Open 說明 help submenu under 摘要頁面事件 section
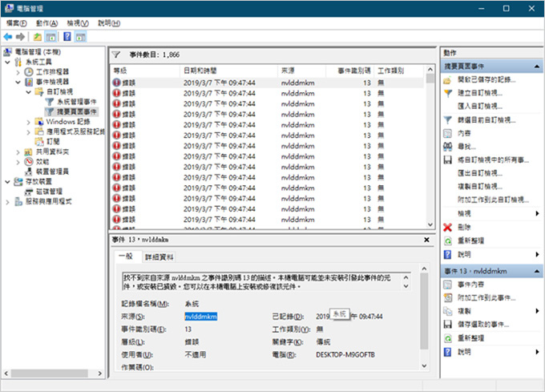Viewport: 545px width, 392px height. pos(537,254)
